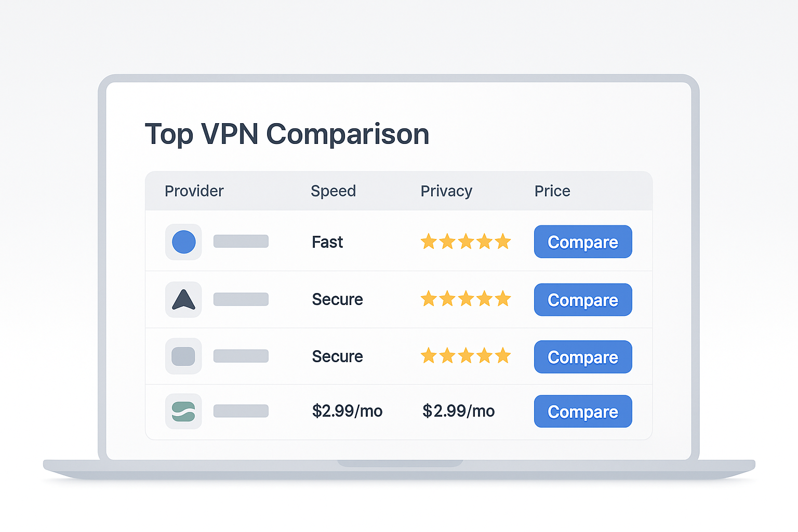Viewport: 798px width, 532px height.
Task: Sort by the Provider column header
Action: (194, 191)
